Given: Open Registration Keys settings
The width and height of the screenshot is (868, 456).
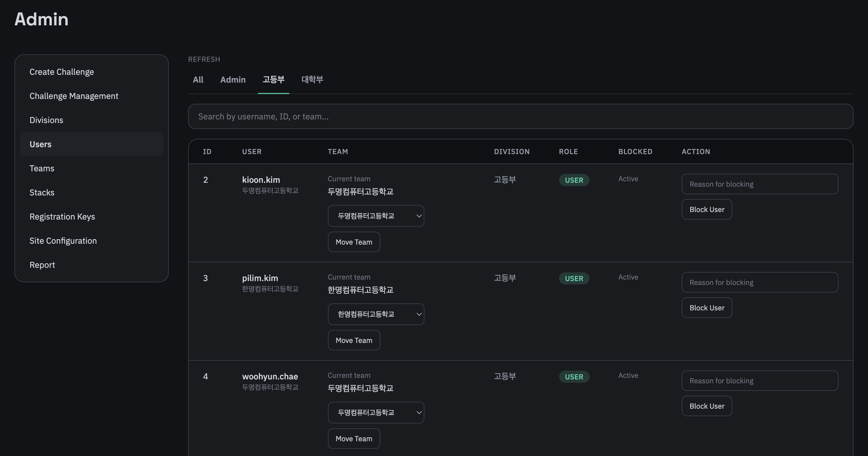Looking at the screenshot, I should [62, 216].
